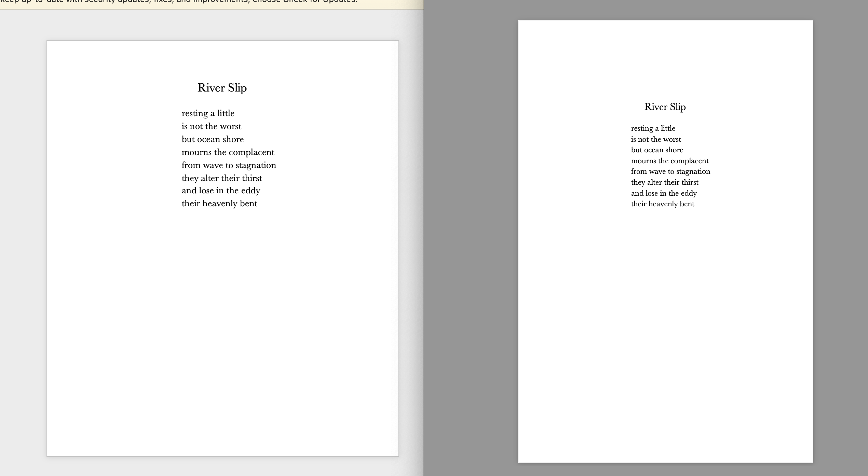Viewport: 868px width, 476px height.
Task: Click from wave to stagnation in the PDF
Action: point(670,171)
